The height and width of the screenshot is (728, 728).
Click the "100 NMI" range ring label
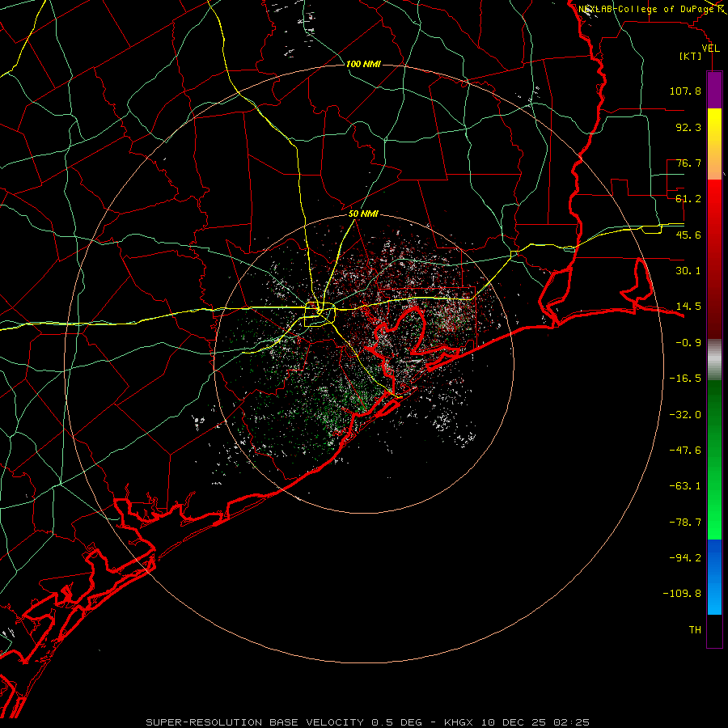(x=363, y=64)
